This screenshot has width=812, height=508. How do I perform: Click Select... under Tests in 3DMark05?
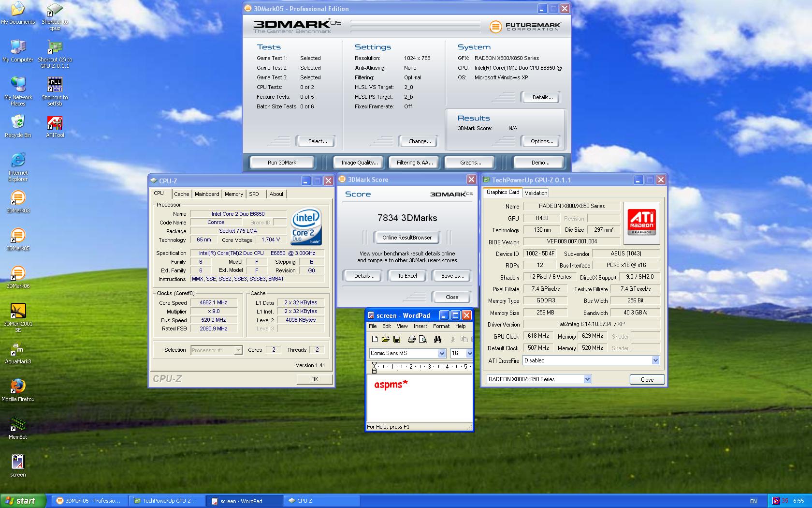pos(317,141)
